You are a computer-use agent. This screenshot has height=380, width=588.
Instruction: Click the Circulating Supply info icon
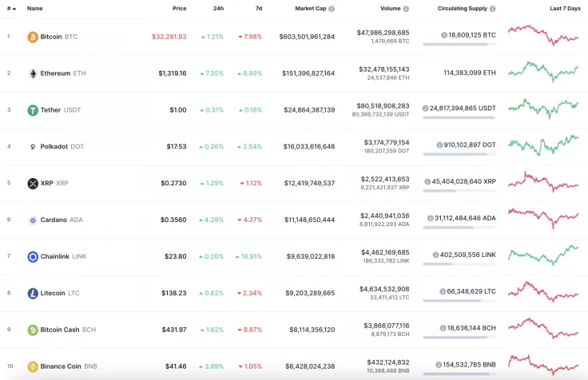click(x=492, y=9)
